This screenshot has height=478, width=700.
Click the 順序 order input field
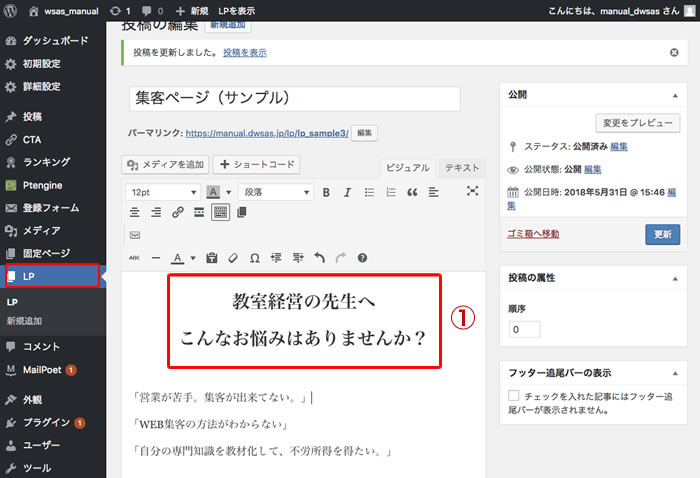click(x=524, y=329)
